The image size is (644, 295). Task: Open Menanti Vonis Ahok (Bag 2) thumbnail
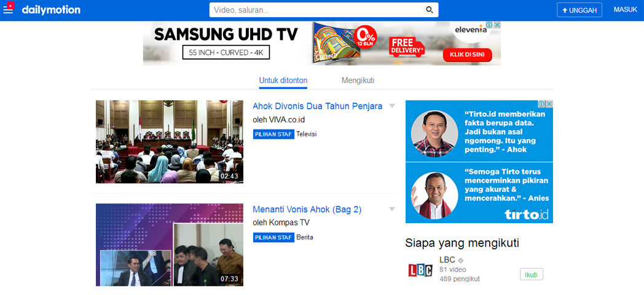(x=169, y=245)
